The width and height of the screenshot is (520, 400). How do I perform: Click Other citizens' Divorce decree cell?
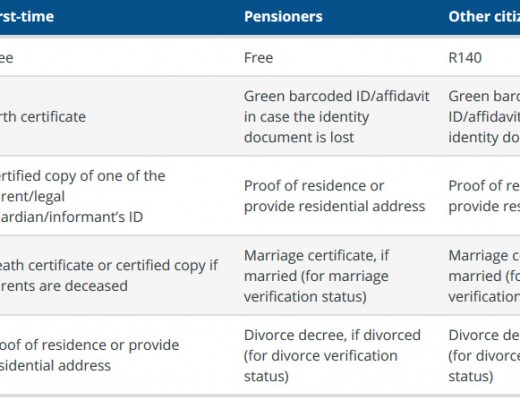[484, 355]
